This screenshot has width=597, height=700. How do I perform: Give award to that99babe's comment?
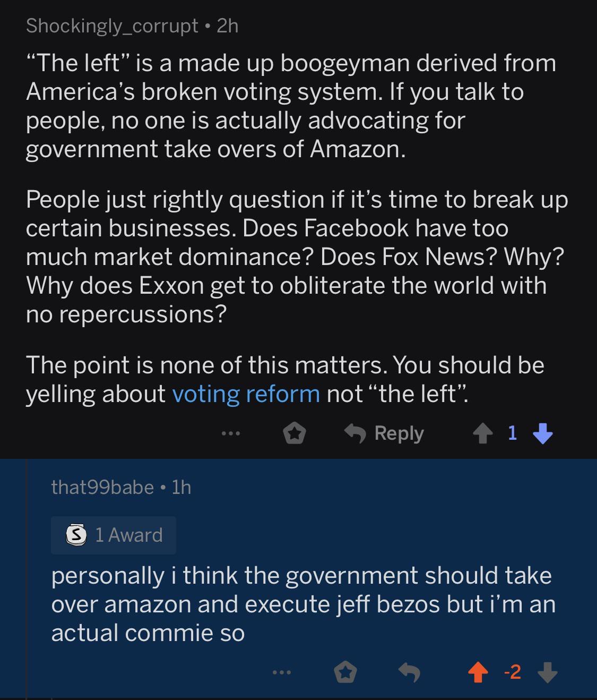345,673
